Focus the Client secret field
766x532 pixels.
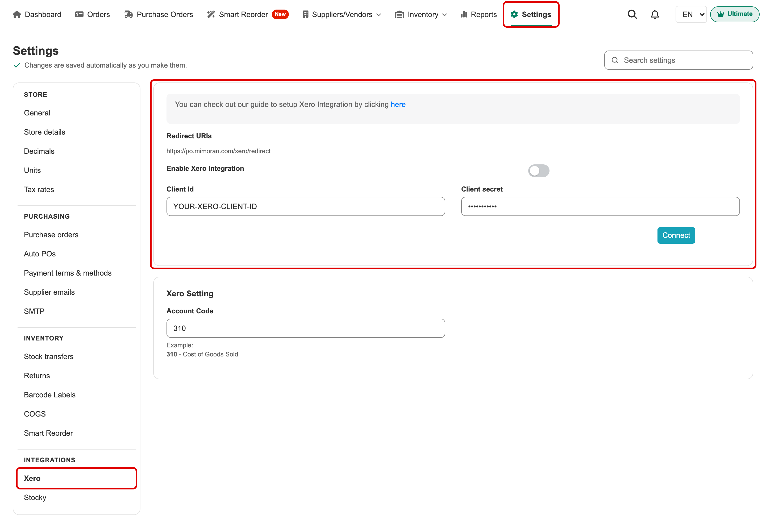click(600, 206)
